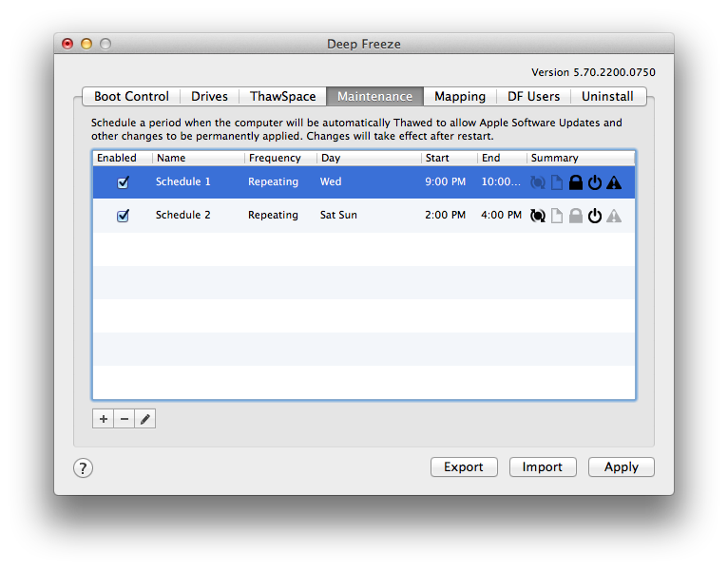Screen dimensions: 728x570
Task: Switch to the Boot Control tab
Action: 131,97
